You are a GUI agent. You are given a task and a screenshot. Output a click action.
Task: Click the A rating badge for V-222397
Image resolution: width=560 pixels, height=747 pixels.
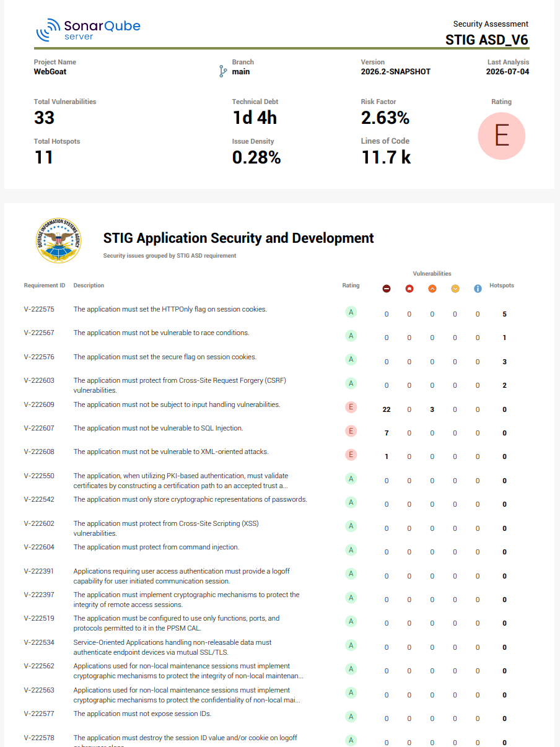tap(351, 598)
